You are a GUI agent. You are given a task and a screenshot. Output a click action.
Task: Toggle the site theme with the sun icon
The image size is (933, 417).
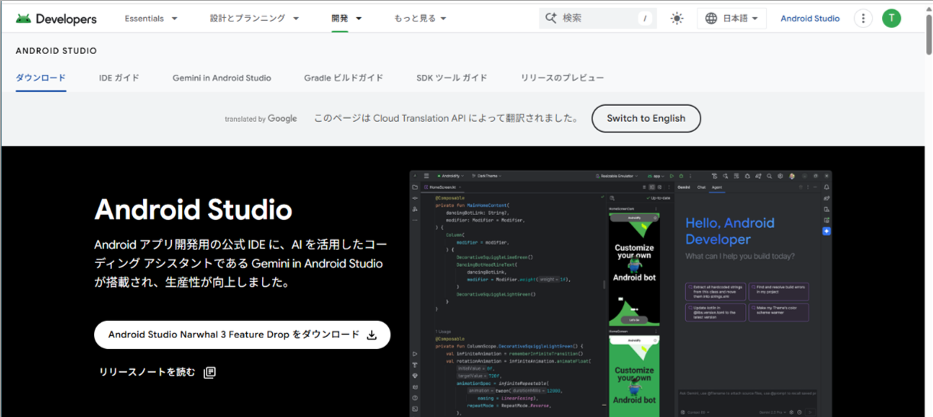(677, 19)
